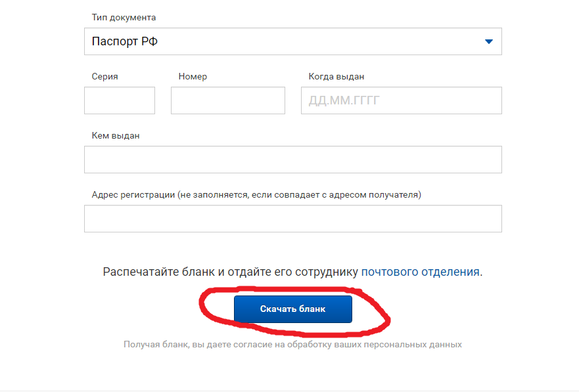
Task: Open the почтового отделения link
Action: pos(421,272)
